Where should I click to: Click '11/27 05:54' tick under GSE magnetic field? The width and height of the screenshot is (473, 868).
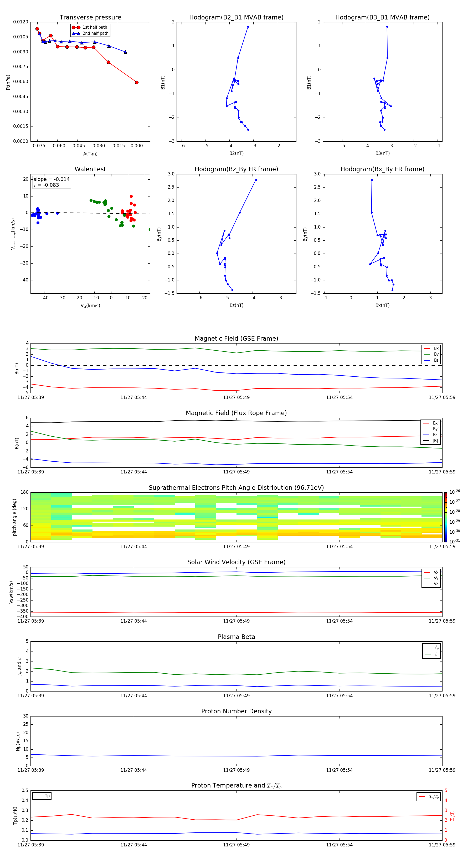tap(339, 397)
